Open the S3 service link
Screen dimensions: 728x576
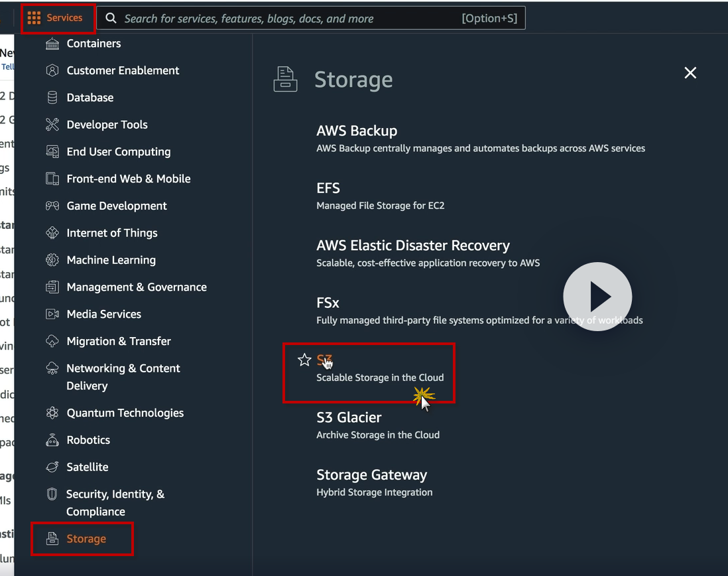324,360
